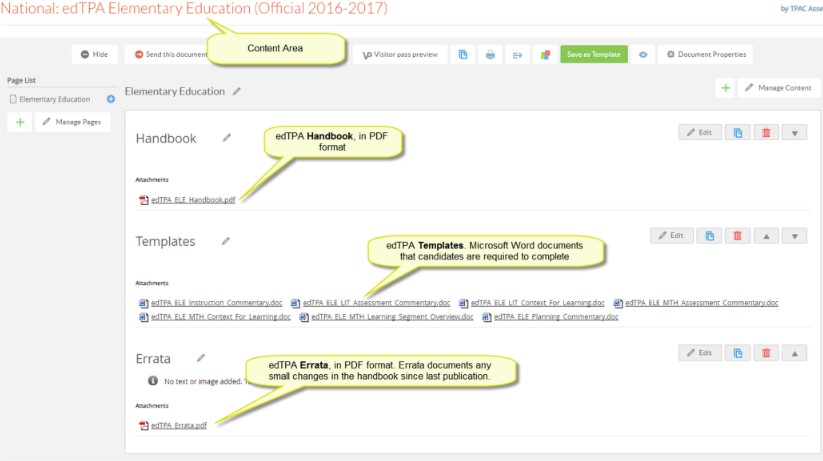
Task: Open Document Properties
Action: point(706,54)
